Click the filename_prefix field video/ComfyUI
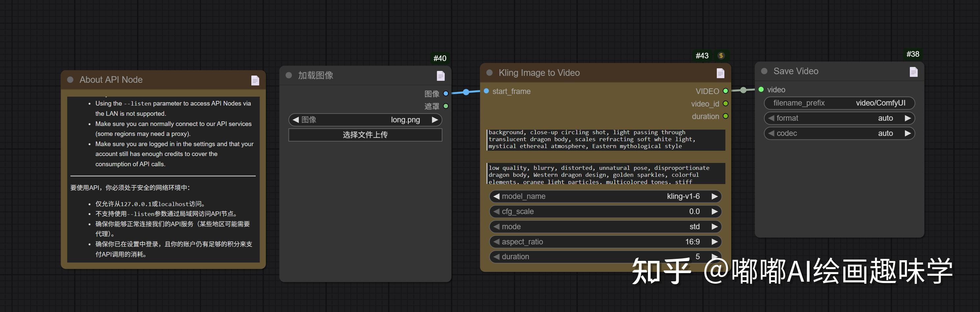Image resolution: width=980 pixels, height=312 pixels. click(x=839, y=103)
